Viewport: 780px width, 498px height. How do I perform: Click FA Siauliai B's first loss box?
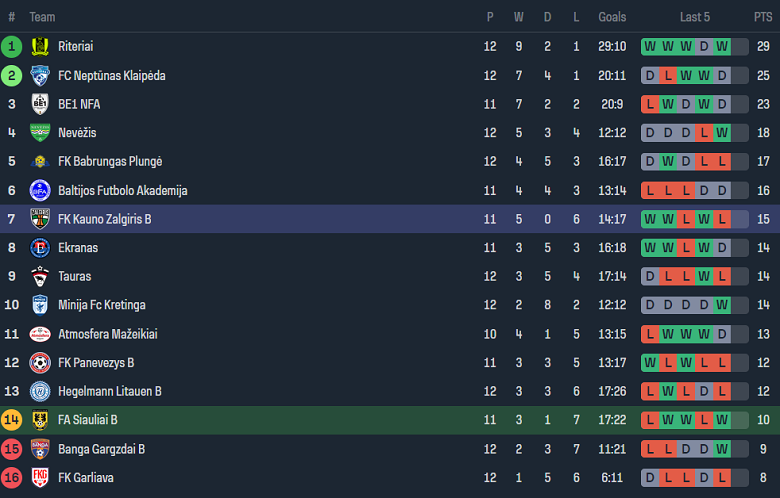pyautogui.click(x=650, y=420)
